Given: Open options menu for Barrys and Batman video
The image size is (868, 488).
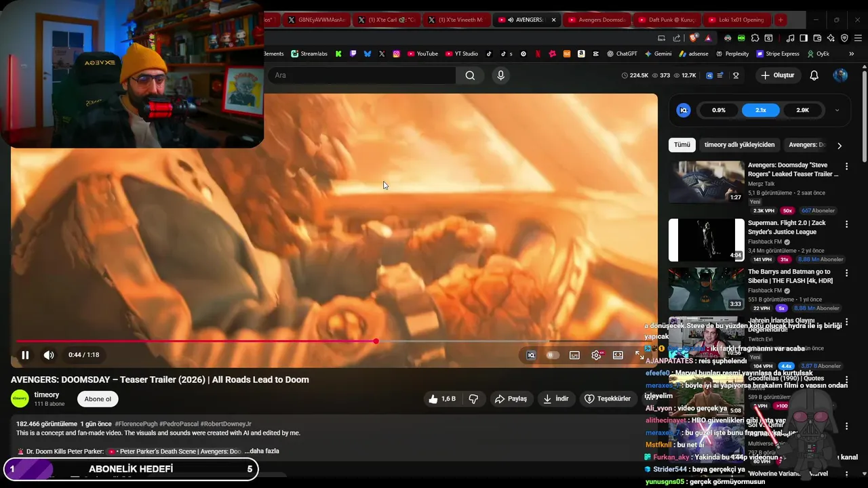Looking at the screenshot, I should pyautogui.click(x=846, y=273).
